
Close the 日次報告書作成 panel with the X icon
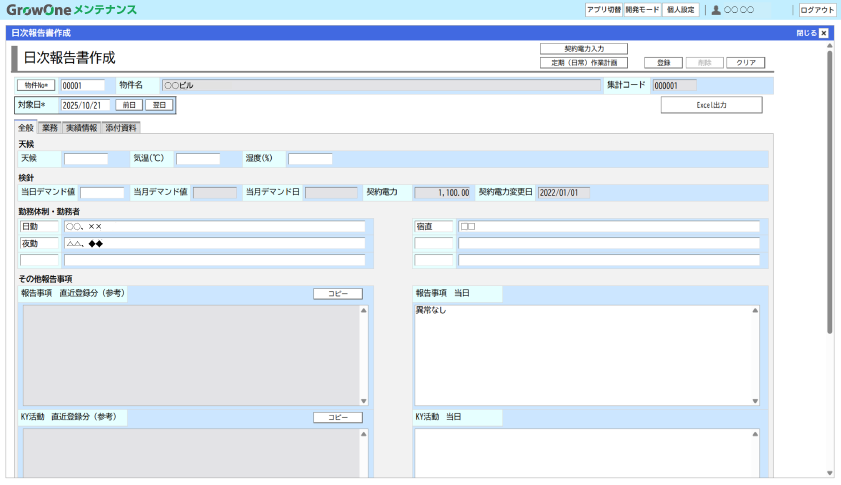[824, 33]
